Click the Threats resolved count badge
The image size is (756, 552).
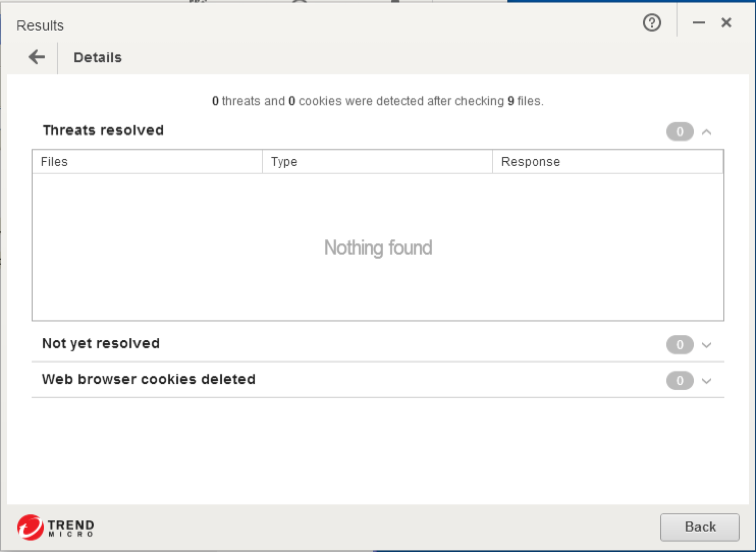click(x=680, y=132)
